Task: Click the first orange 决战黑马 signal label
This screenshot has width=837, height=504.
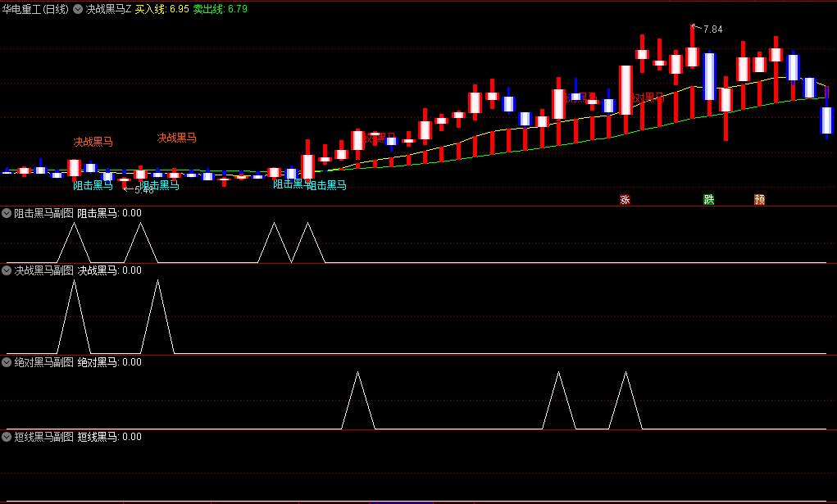Action: tap(93, 142)
